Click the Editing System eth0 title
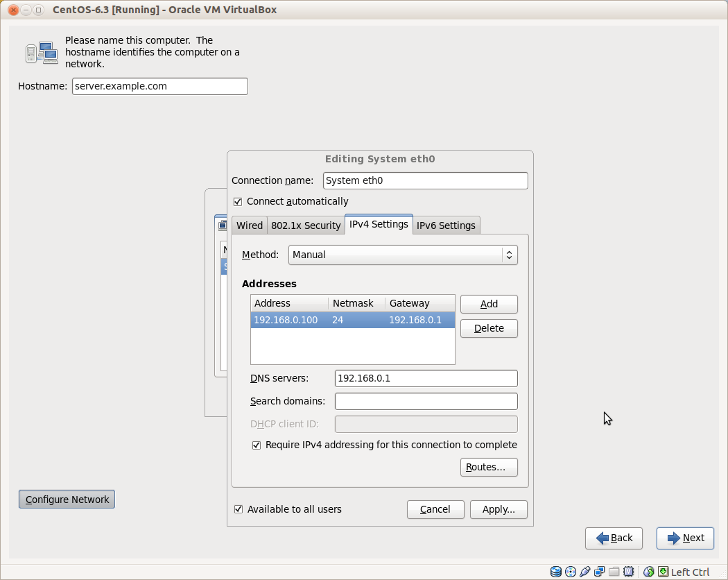 coord(380,159)
